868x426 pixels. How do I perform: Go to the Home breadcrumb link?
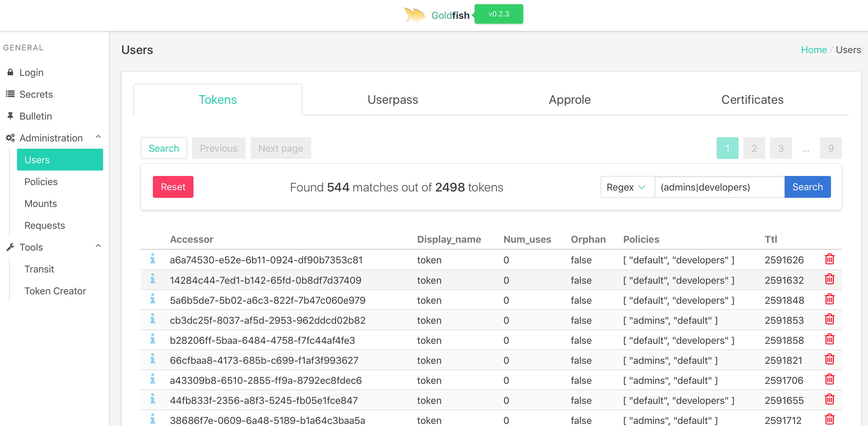[813, 50]
